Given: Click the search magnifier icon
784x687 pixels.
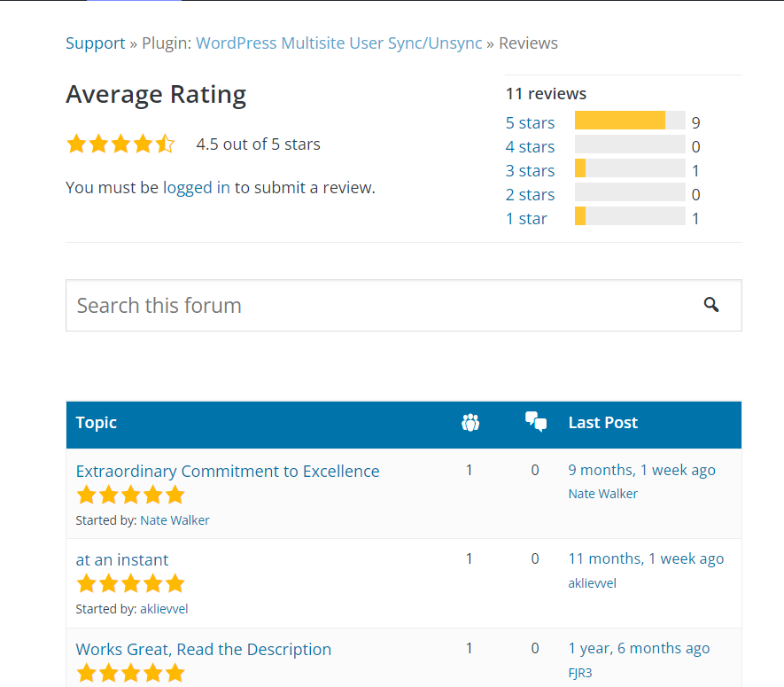Looking at the screenshot, I should 711,305.
